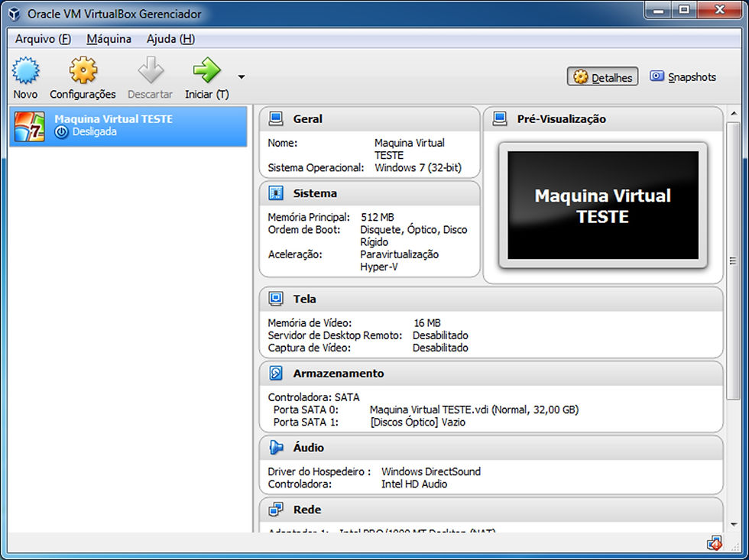Open the Ajuda menu

(x=170, y=39)
